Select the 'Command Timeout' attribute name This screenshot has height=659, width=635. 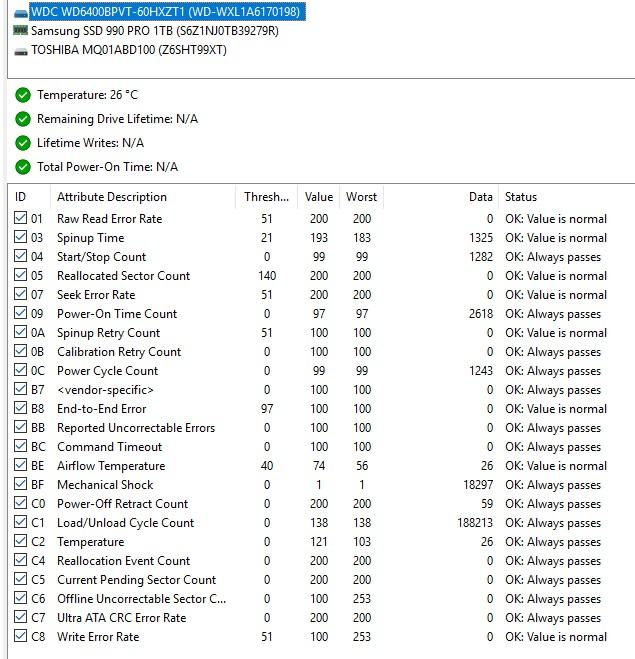click(x=109, y=447)
